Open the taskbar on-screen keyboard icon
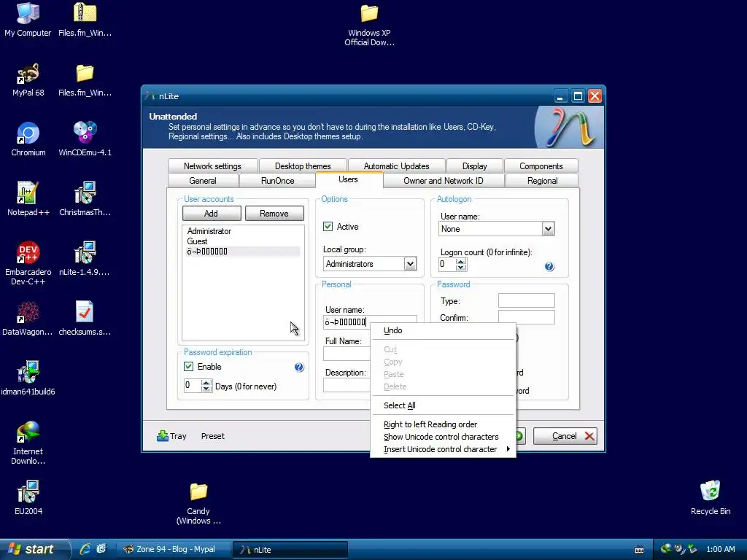747x560 pixels. pos(639,550)
